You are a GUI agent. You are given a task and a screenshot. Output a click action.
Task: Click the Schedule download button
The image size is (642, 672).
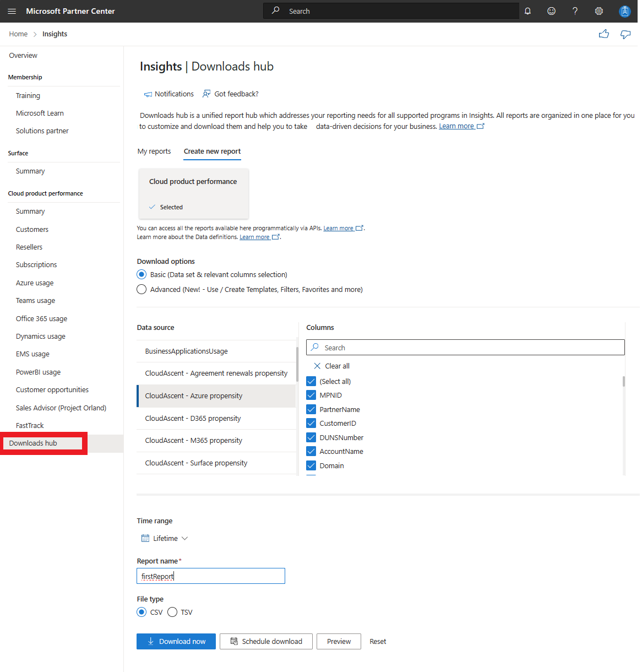pyautogui.click(x=266, y=641)
